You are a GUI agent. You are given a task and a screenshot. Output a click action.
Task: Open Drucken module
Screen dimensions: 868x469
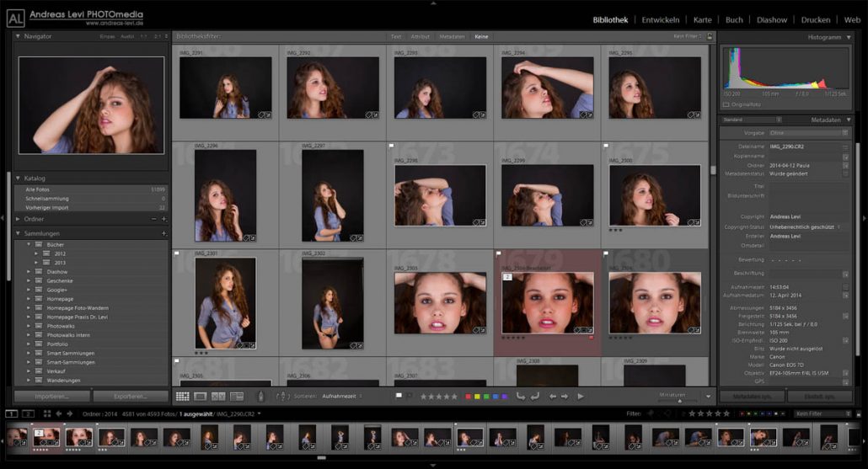click(816, 20)
